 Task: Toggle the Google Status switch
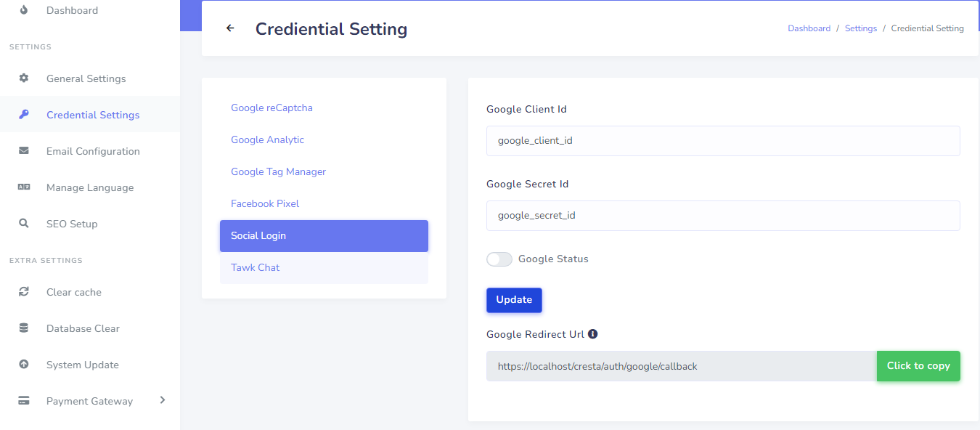point(499,259)
